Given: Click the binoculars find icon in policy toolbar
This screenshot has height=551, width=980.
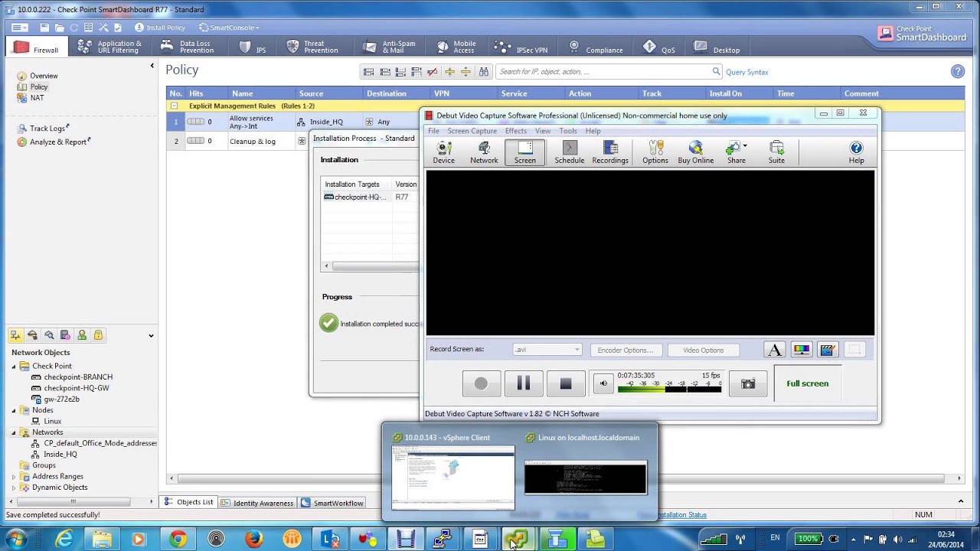Looking at the screenshot, I should coord(483,72).
